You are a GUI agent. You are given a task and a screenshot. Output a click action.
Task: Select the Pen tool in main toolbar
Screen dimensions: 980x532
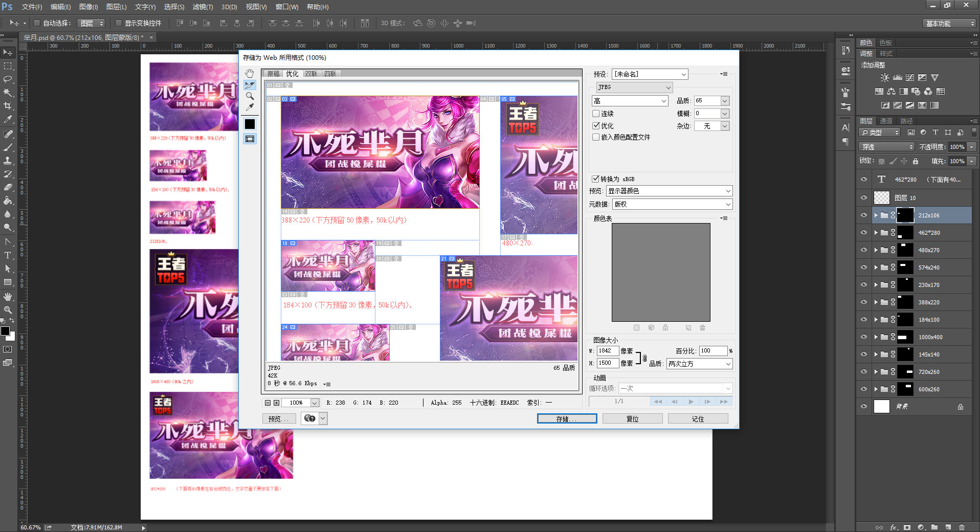(8, 242)
